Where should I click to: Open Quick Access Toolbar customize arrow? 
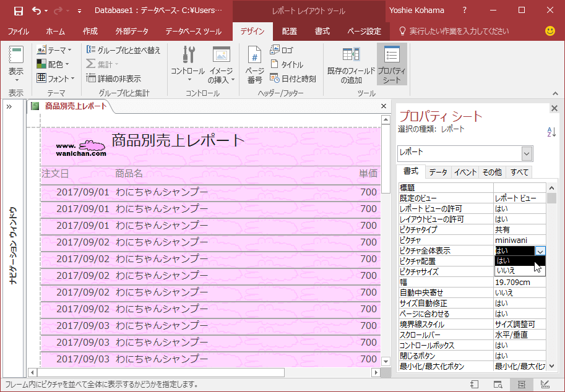tap(79, 11)
